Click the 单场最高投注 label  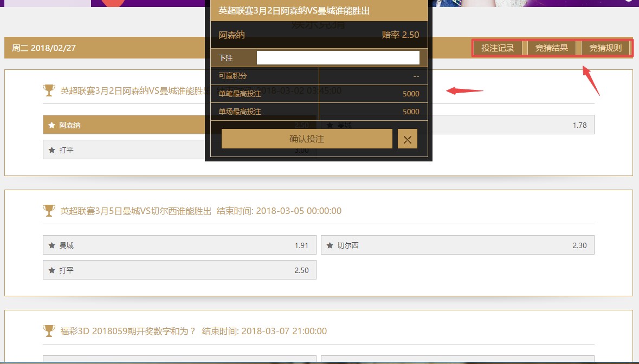(240, 112)
